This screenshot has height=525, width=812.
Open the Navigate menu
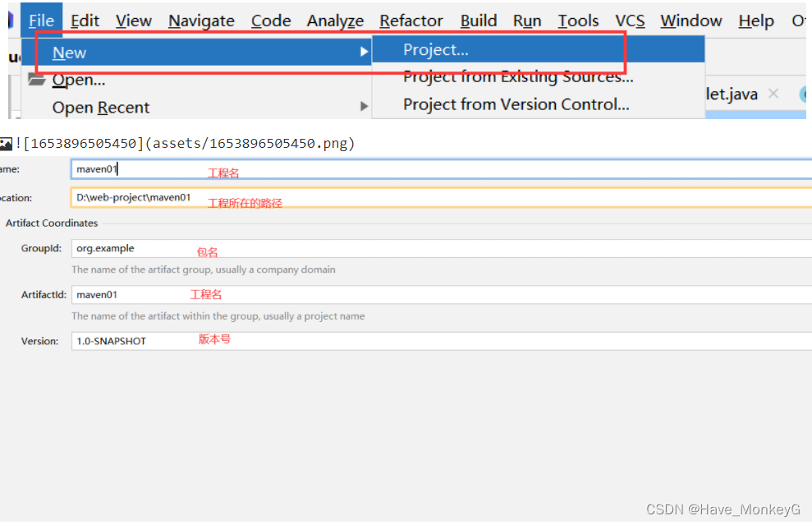point(201,21)
